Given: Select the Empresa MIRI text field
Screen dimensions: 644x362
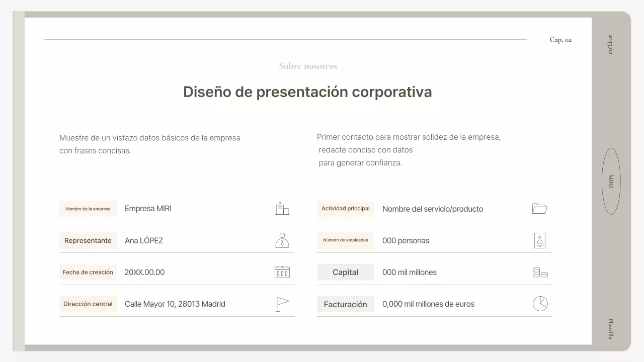Looking at the screenshot, I should 147,208.
